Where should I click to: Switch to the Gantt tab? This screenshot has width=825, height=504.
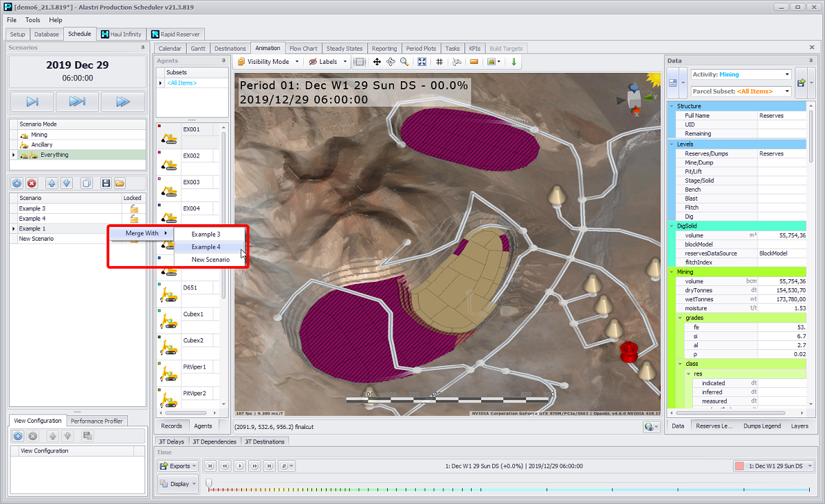pos(198,49)
